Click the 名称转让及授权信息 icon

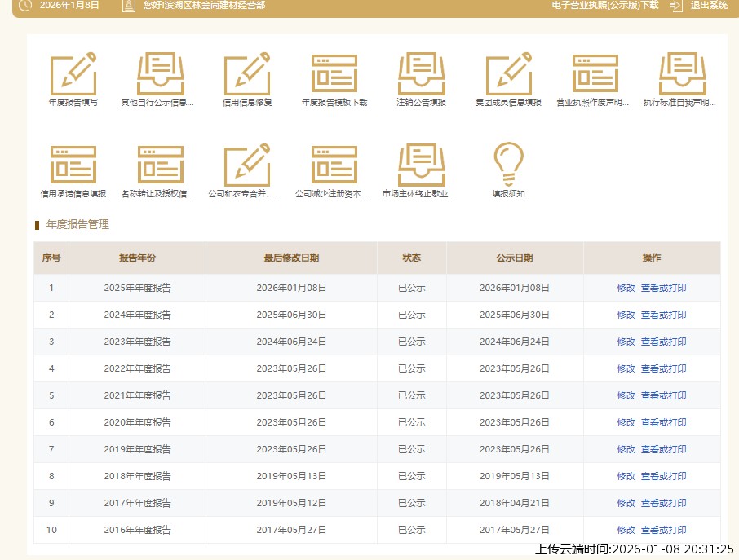pos(160,165)
